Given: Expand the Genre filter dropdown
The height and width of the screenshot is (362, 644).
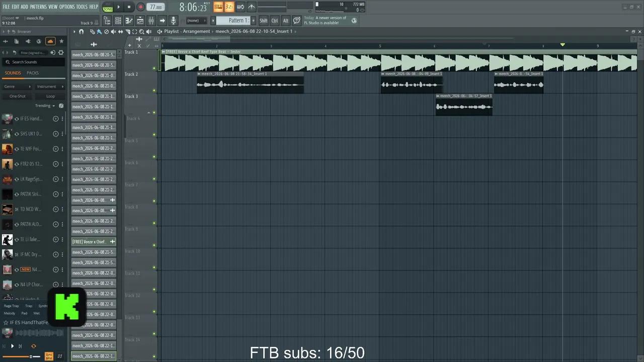Looking at the screenshot, I should [17, 86].
